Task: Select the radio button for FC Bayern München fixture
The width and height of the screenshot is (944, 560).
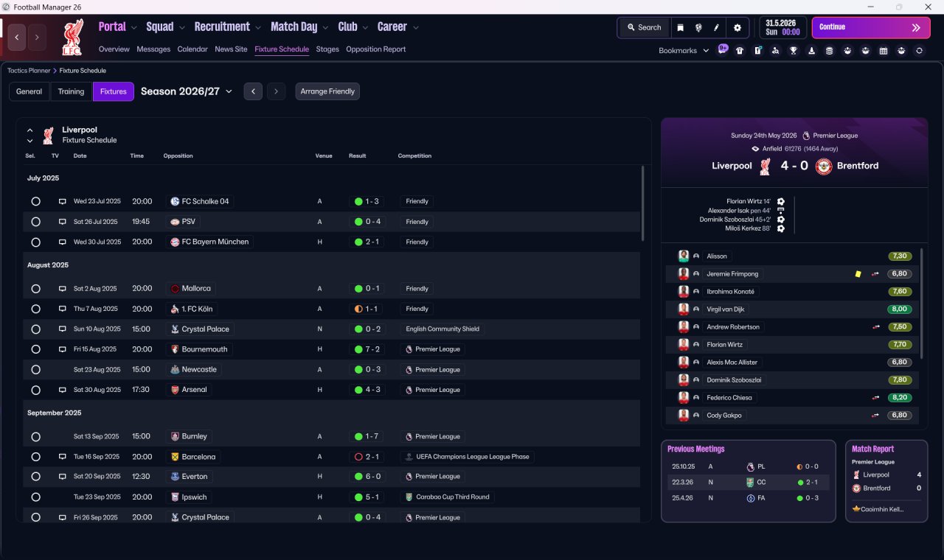Action: [35, 242]
